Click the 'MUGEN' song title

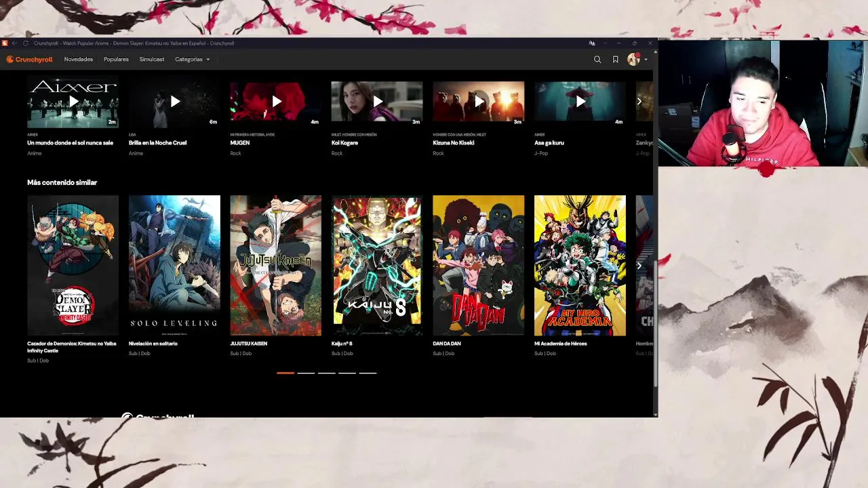click(240, 143)
